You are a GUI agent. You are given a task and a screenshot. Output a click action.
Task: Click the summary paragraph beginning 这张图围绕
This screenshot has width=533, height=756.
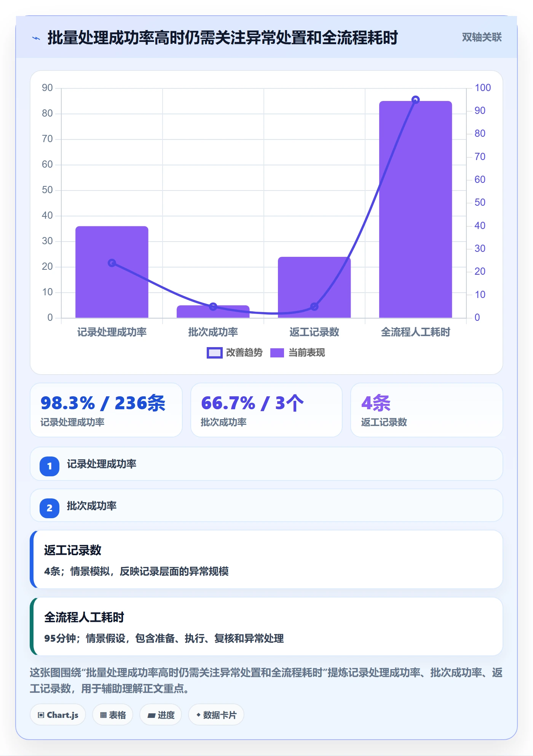[x=266, y=681]
